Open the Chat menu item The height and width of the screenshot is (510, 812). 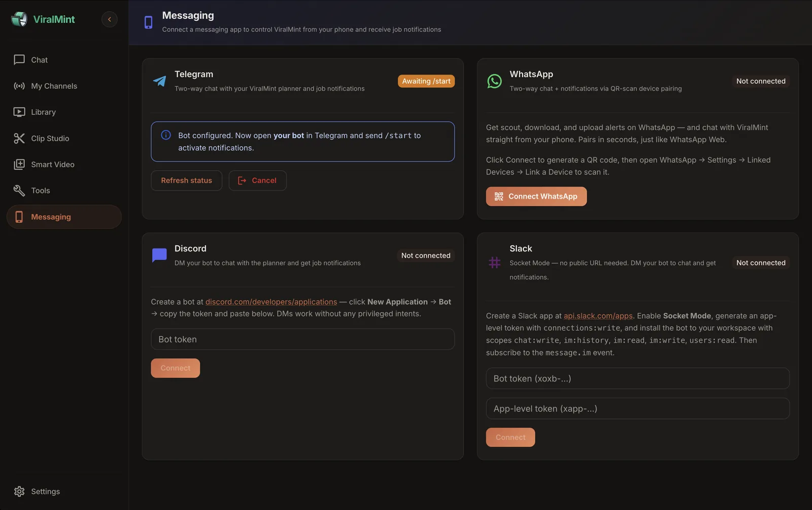64,60
